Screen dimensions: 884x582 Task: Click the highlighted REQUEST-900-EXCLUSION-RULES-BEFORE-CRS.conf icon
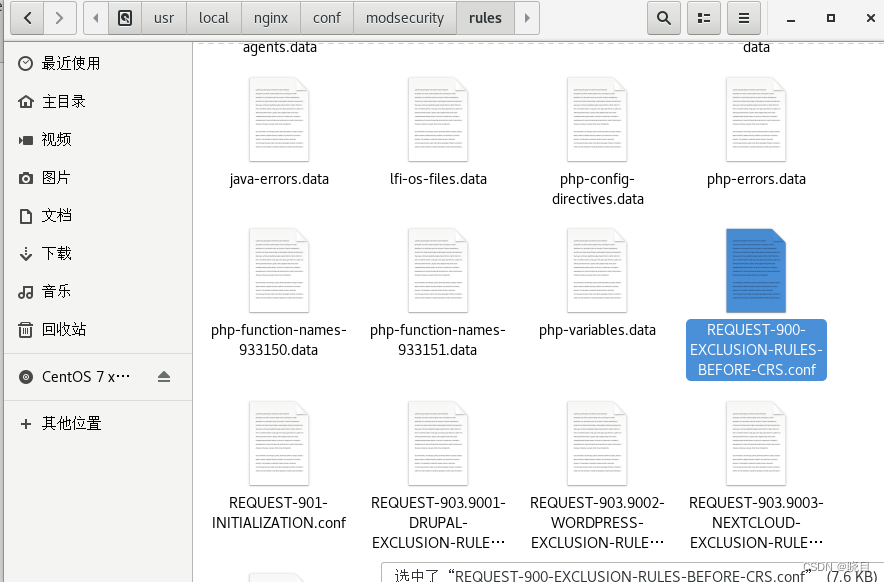click(756, 271)
